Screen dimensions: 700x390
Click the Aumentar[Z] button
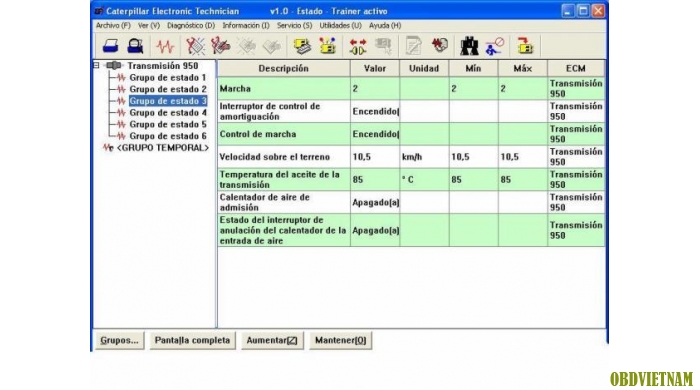[272, 340]
